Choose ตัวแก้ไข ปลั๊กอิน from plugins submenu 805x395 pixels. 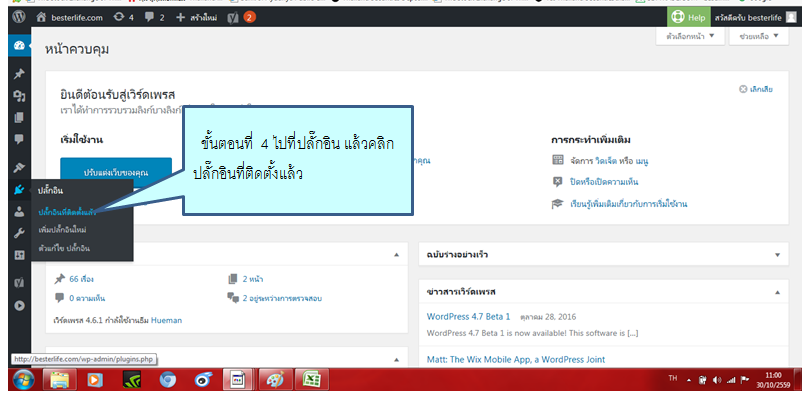64,248
